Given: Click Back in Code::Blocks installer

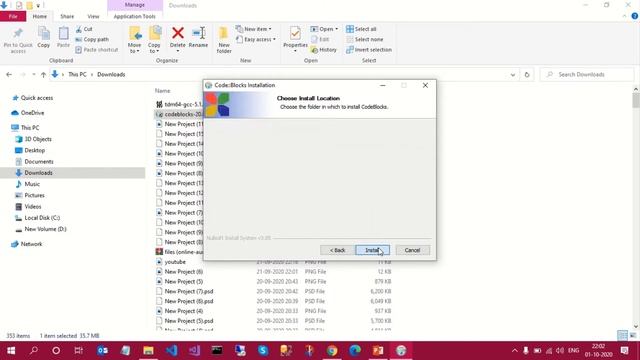Looking at the screenshot, I should point(337,250).
